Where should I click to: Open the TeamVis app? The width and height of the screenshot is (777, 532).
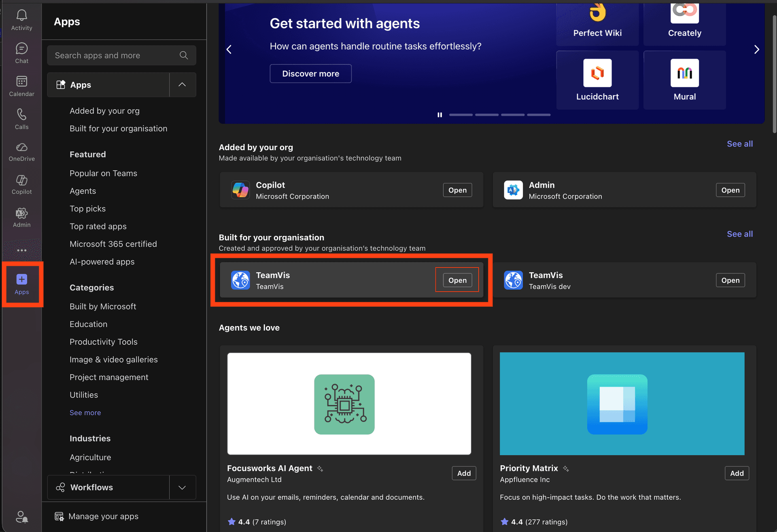click(x=457, y=280)
